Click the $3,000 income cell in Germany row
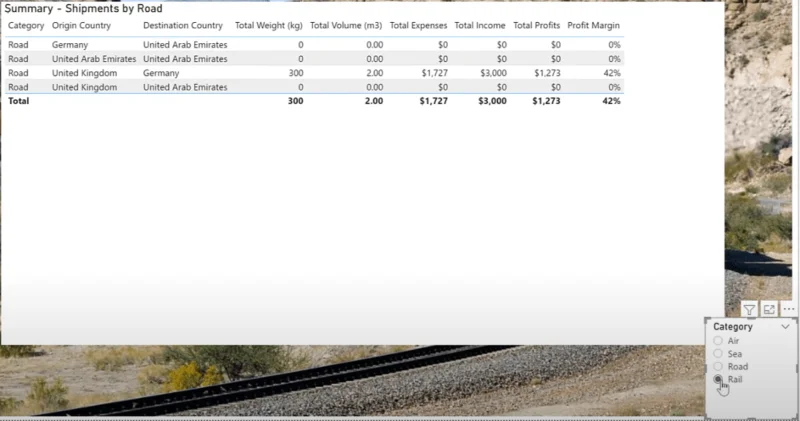The image size is (800, 421). pyautogui.click(x=493, y=73)
